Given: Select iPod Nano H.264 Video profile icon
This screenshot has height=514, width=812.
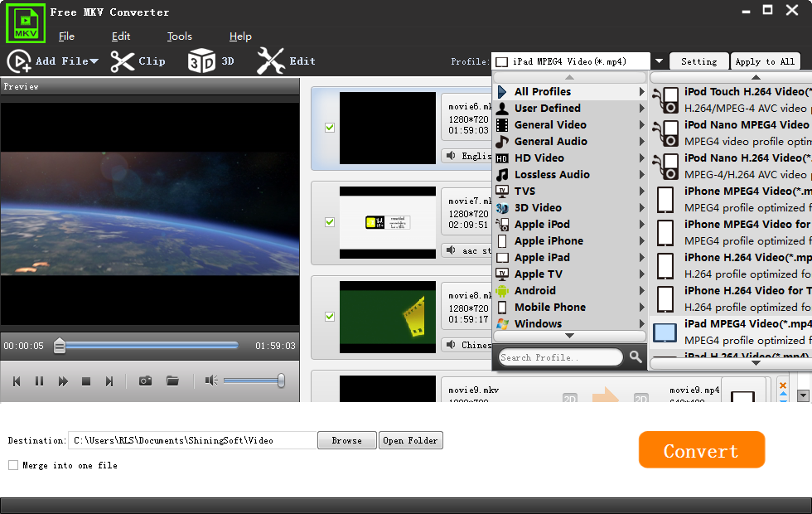Looking at the screenshot, I should point(666,167).
